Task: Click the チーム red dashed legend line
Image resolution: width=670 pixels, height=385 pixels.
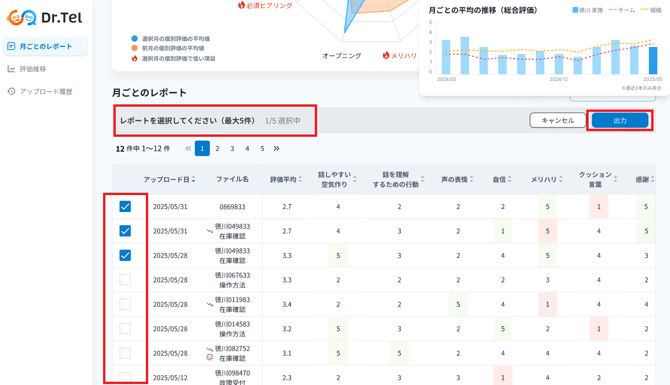Action: click(613, 10)
